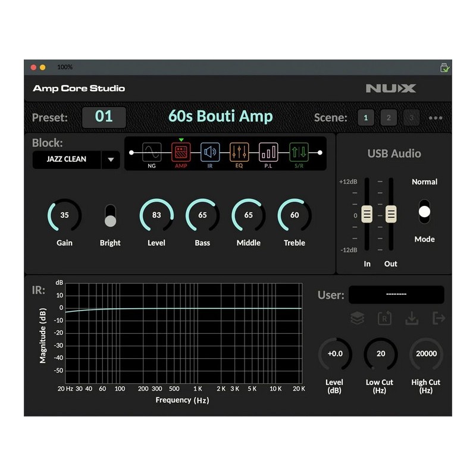This screenshot has height=476, width=476.
Task: Click the IR frequency response graph
Action: click(184, 333)
